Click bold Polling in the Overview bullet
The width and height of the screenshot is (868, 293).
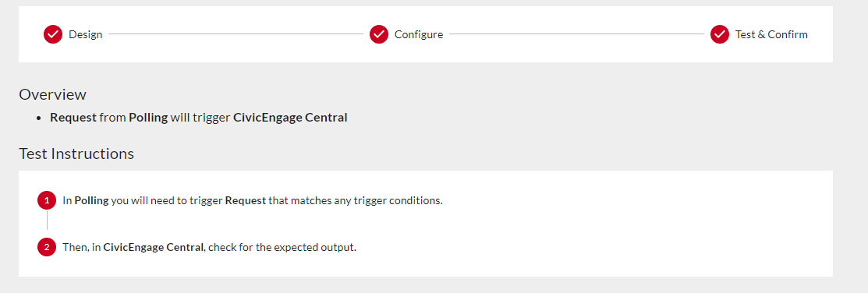(148, 118)
